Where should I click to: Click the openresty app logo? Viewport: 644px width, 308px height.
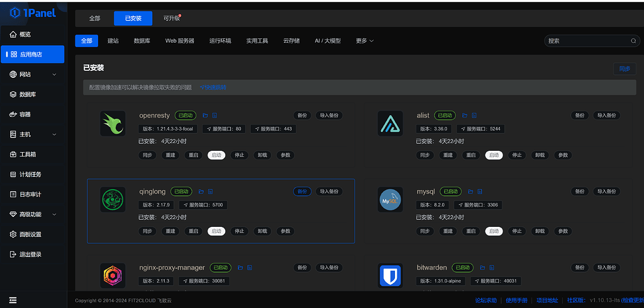[x=113, y=124]
